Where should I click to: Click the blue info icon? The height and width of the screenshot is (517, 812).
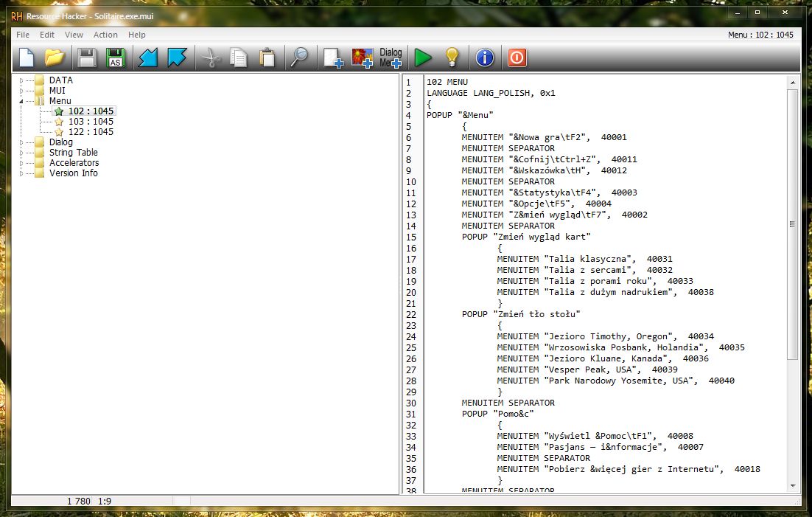[x=485, y=58]
